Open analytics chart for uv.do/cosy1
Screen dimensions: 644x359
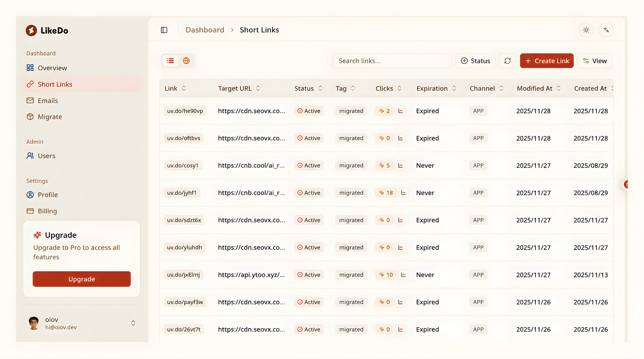(400, 165)
